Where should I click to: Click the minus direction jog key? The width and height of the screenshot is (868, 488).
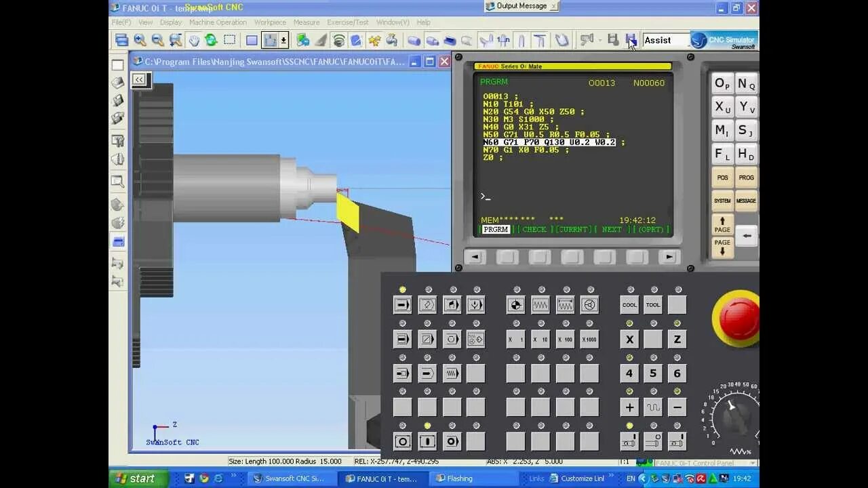coord(677,407)
